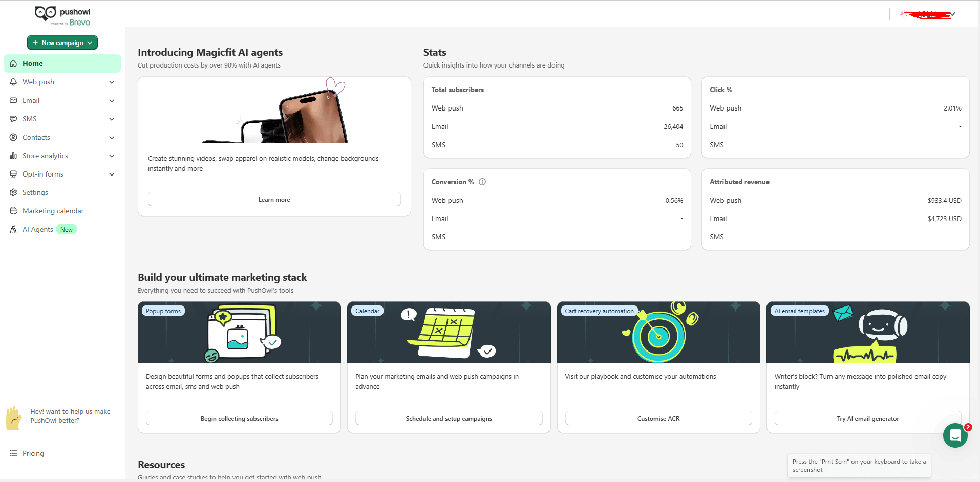This screenshot has width=980, height=482.
Task: Click Cart recovery automation card image
Action: [658, 332]
